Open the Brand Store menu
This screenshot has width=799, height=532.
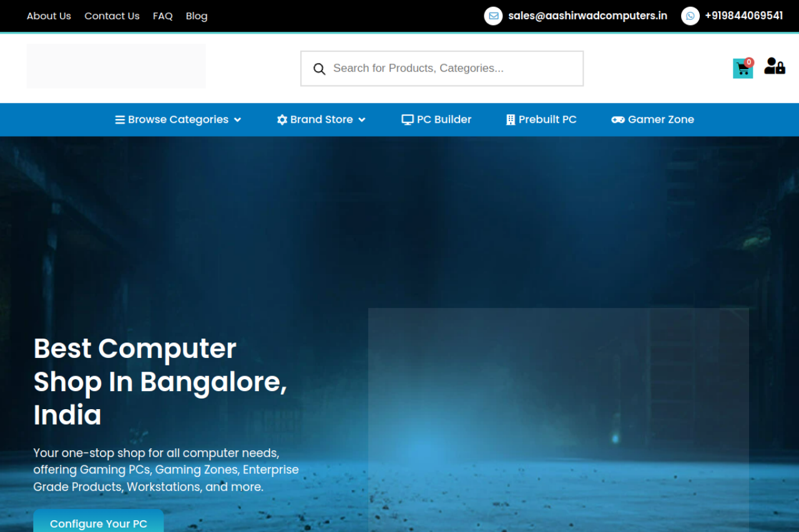click(x=321, y=120)
